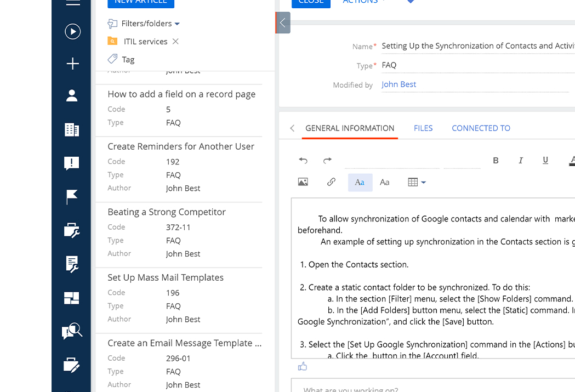Insert a hyperlink using the link icon
This screenshot has width=575, height=392.
click(x=331, y=182)
